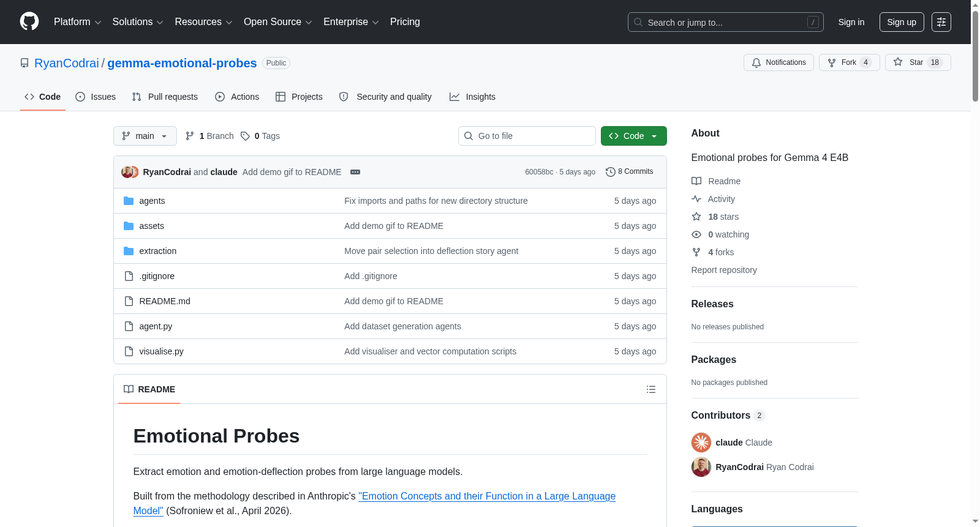Click the Sign up button

[902, 22]
